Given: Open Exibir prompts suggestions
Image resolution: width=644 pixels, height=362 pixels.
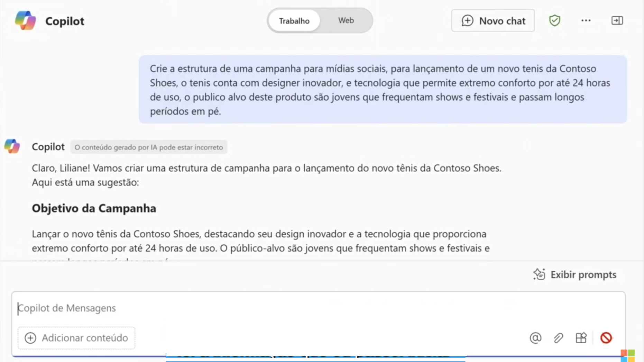Looking at the screenshot, I should tap(575, 274).
